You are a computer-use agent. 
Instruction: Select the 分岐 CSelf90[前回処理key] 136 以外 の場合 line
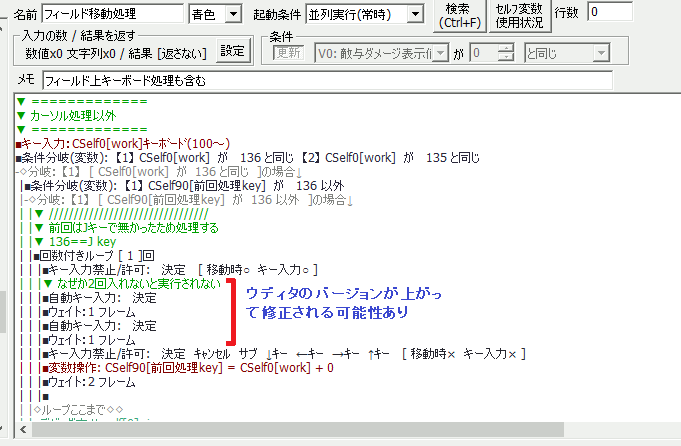click(x=188, y=200)
